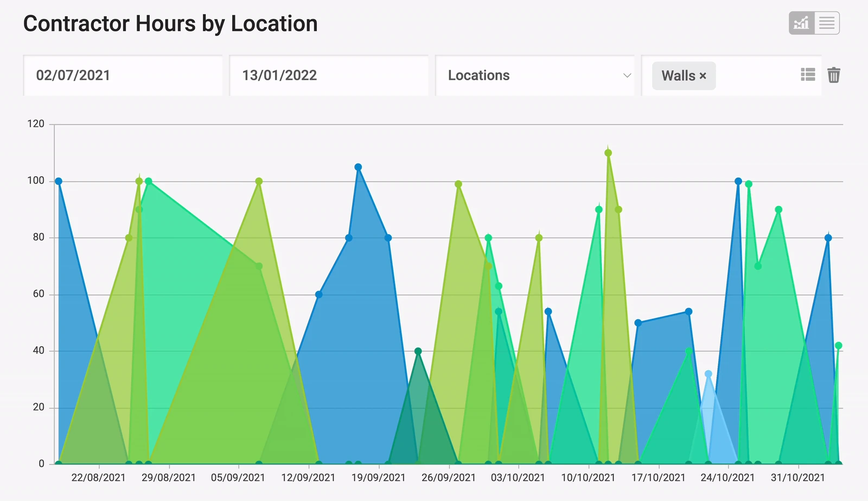Switch to table list view toggle
The width and height of the screenshot is (868, 501).
pos(827,23)
